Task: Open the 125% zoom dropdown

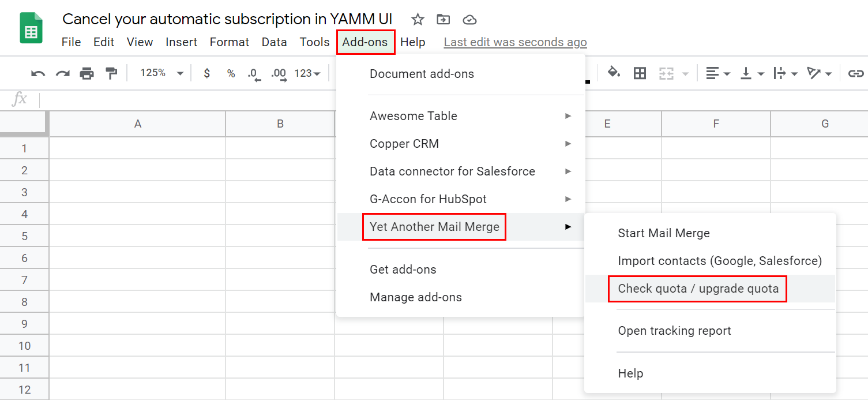Action: pyautogui.click(x=161, y=73)
